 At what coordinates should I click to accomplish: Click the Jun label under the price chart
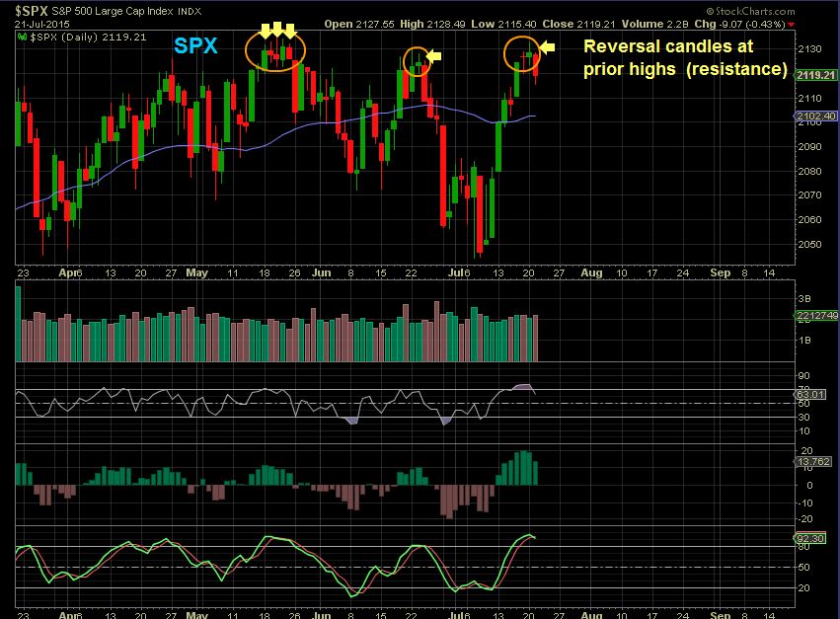click(x=322, y=272)
